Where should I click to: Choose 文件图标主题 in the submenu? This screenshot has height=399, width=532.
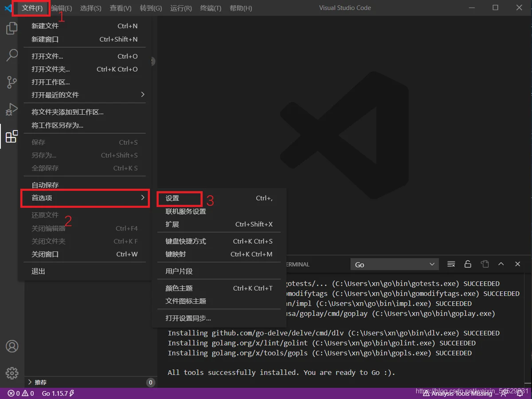click(x=219, y=301)
